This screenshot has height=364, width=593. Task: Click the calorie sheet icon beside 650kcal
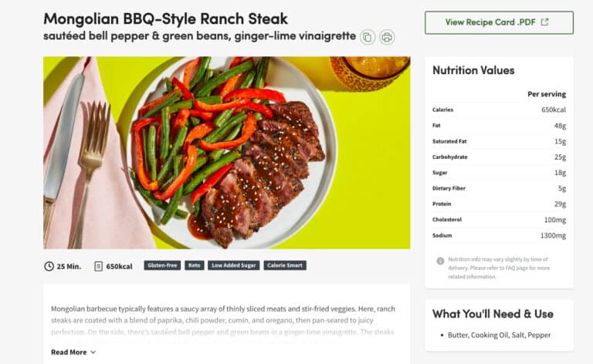pyautogui.click(x=98, y=266)
